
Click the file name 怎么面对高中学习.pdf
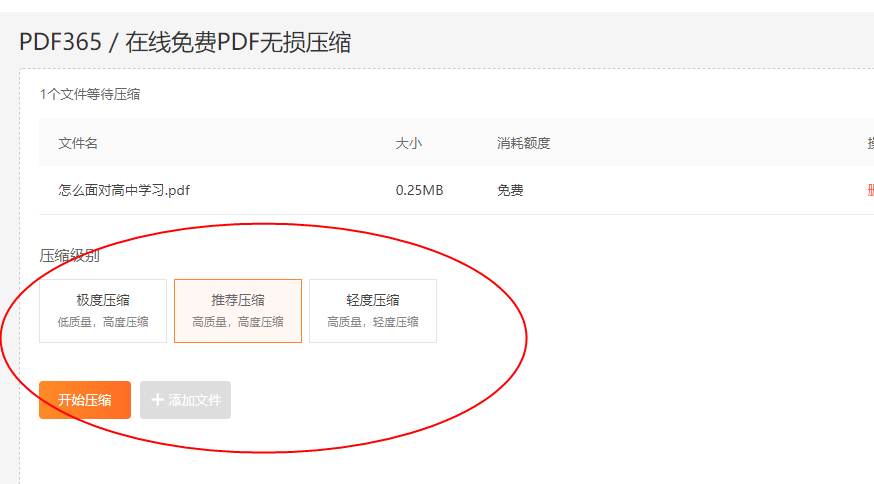(124, 190)
